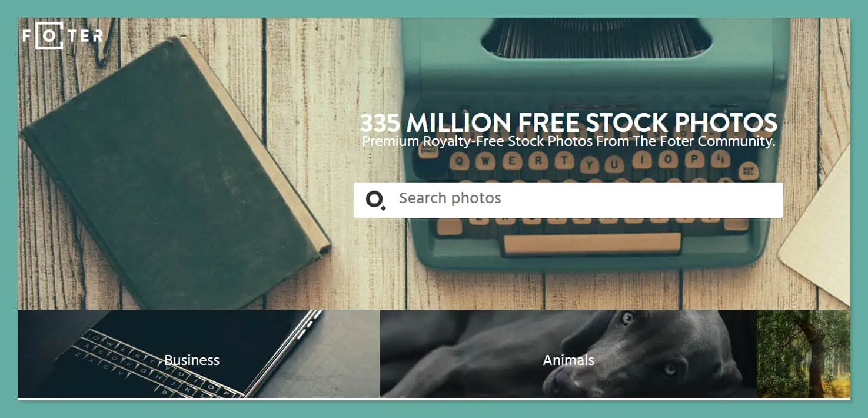Focus the Search photos input field
The width and height of the screenshot is (868, 418).
(568, 200)
